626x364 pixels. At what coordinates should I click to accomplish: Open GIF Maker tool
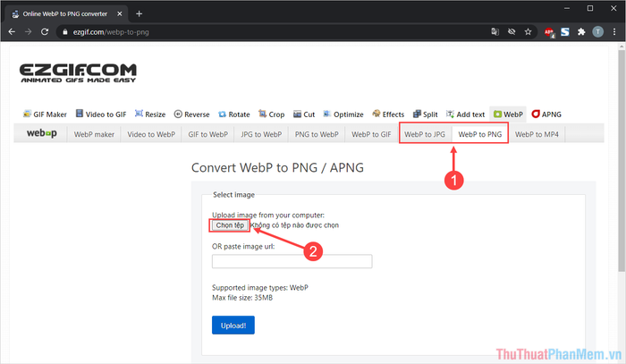pos(45,114)
